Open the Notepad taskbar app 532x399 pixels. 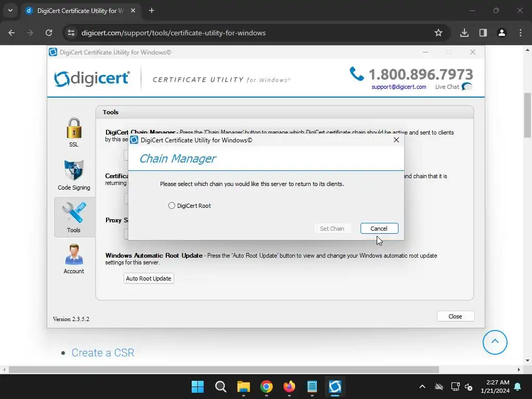312,387
